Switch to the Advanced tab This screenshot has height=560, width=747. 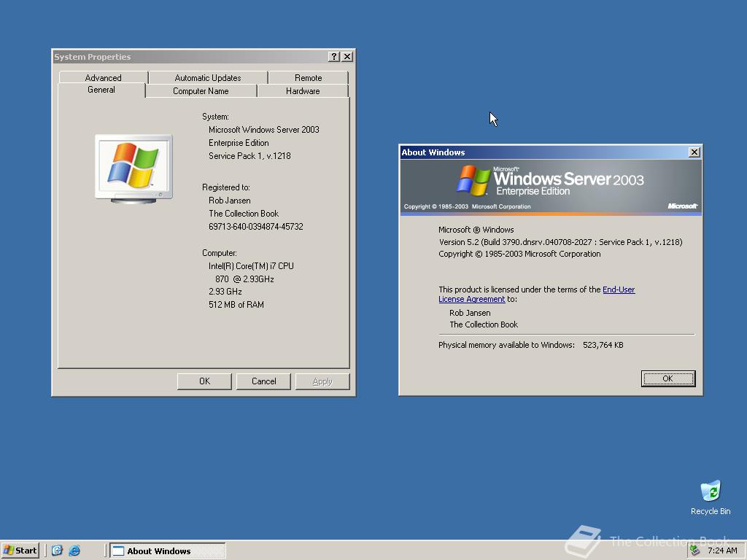pos(103,77)
